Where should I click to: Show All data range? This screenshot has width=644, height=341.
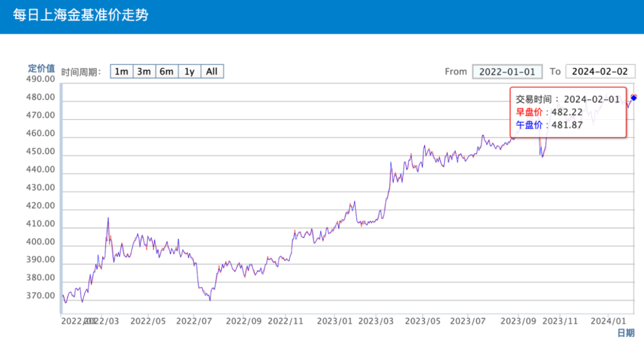212,72
